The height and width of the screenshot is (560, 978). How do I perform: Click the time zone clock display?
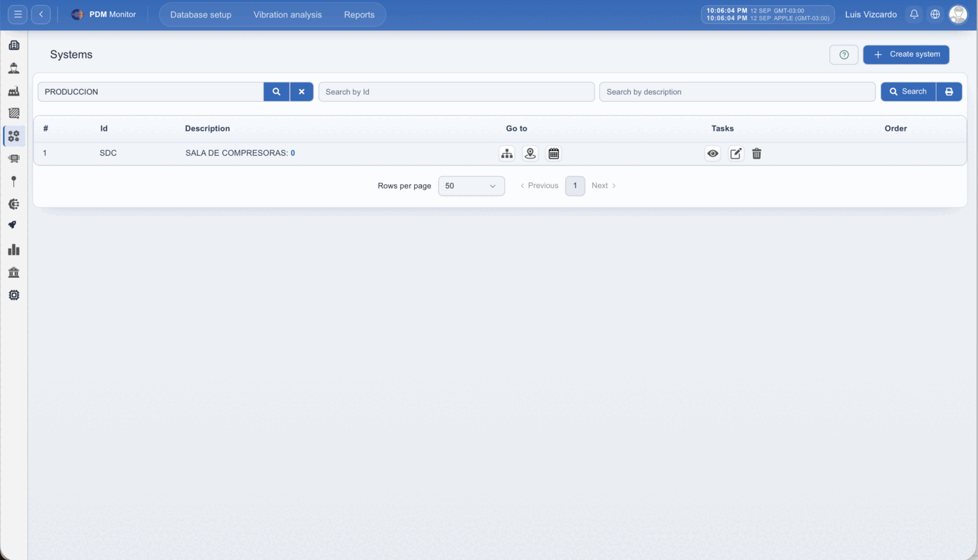(768, 15)
